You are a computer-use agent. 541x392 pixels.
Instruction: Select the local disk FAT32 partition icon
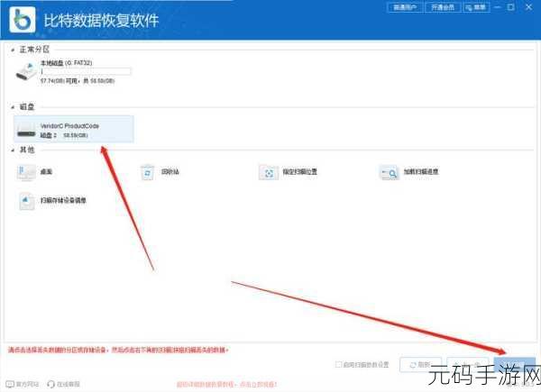point(26,71)
